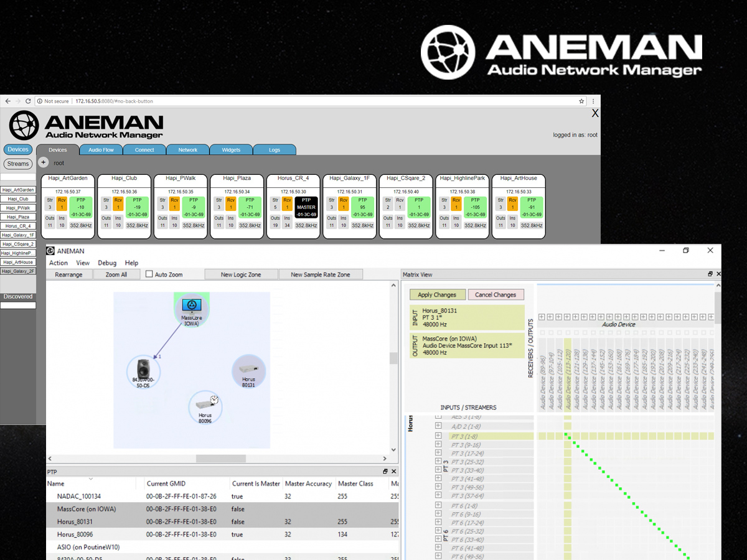The height and width of the screenshot is (560, 747).
Task: Open the Logs tab
Action: [x=275, y=150]
